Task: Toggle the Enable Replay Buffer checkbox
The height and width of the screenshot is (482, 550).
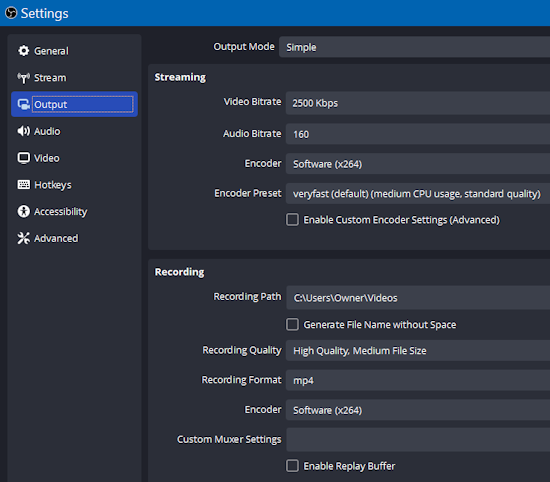Action: (x=292, y=466)
